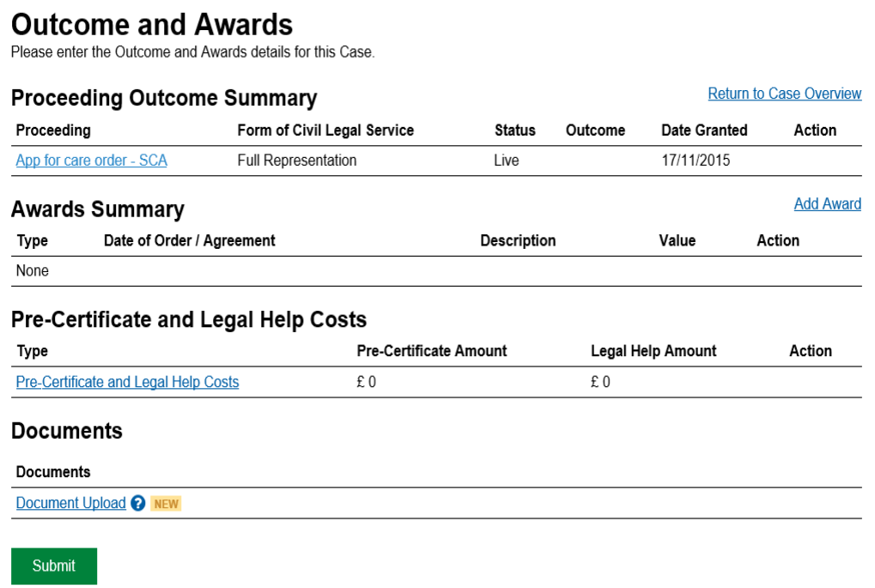Click the Add Award link
The image size is (875, 588).
827,204
